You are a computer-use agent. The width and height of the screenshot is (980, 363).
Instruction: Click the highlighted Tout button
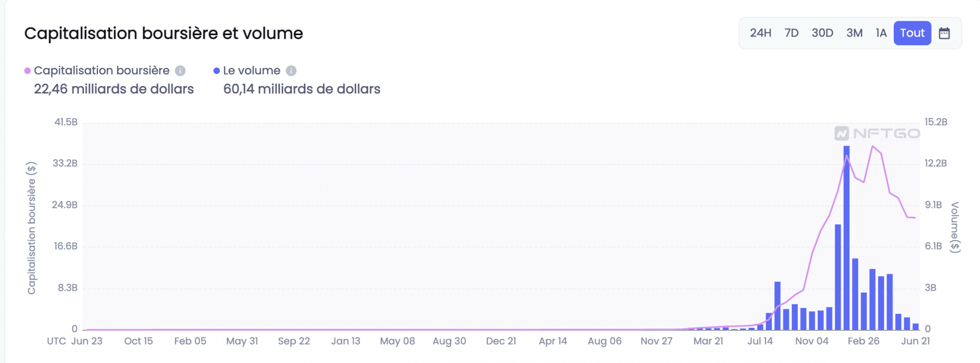point(912,33)
